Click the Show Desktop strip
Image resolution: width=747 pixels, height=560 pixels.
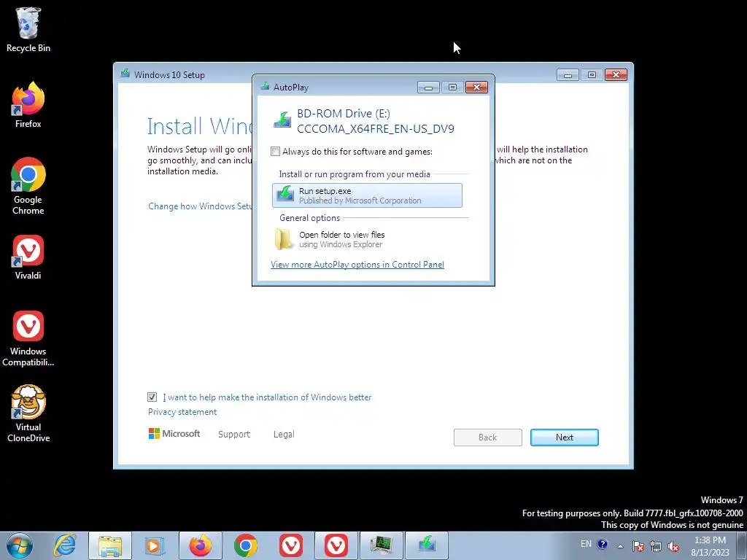741,545
